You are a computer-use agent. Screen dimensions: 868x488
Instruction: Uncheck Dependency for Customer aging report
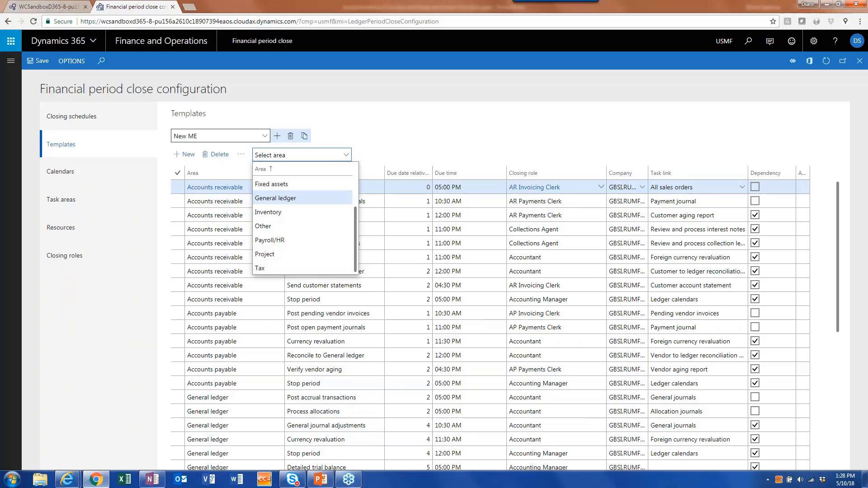pyautogui.click(x=755, y=215)
